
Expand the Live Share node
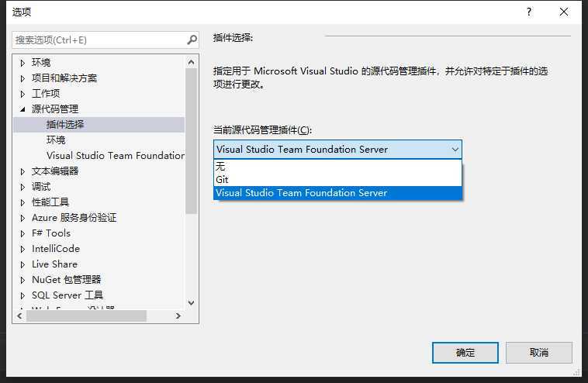[x=22, y=264]
